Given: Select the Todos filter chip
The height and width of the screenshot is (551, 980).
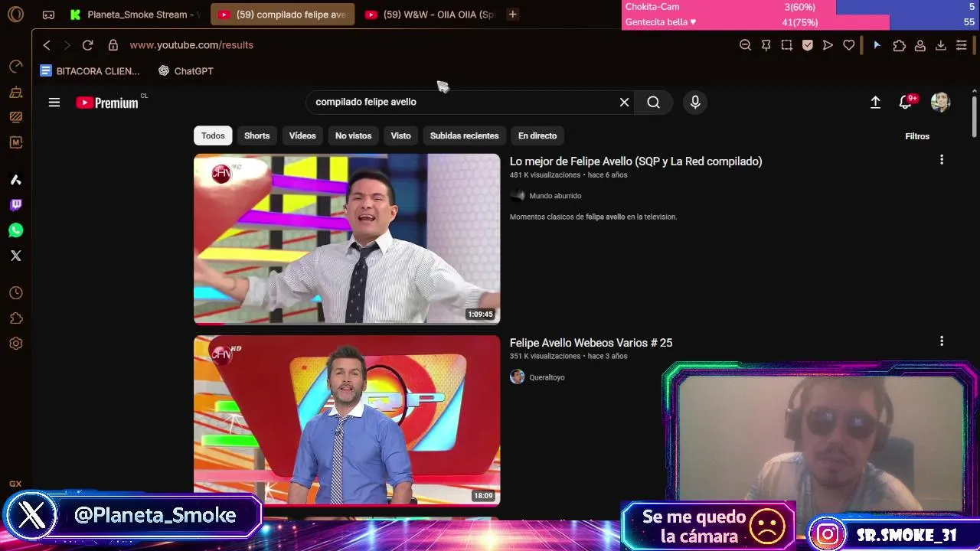Looking at the screenshot, I should click(x=213, y=136).
